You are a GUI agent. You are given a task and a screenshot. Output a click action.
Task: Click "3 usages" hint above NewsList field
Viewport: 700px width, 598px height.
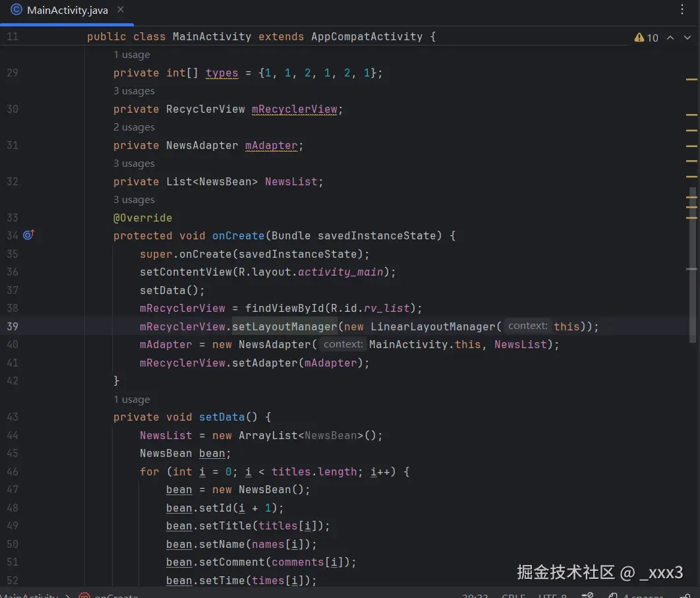tap(134, 164)
